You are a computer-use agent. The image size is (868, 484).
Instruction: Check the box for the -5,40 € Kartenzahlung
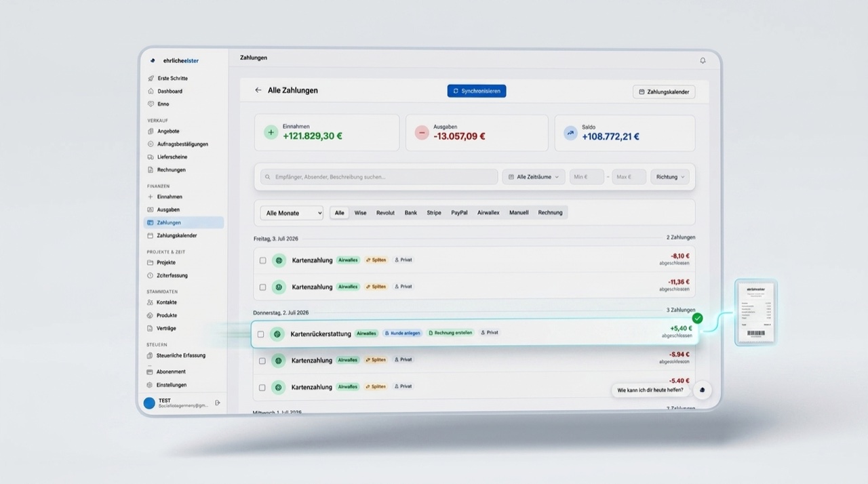pyautogui.click(x=263, y=388)
